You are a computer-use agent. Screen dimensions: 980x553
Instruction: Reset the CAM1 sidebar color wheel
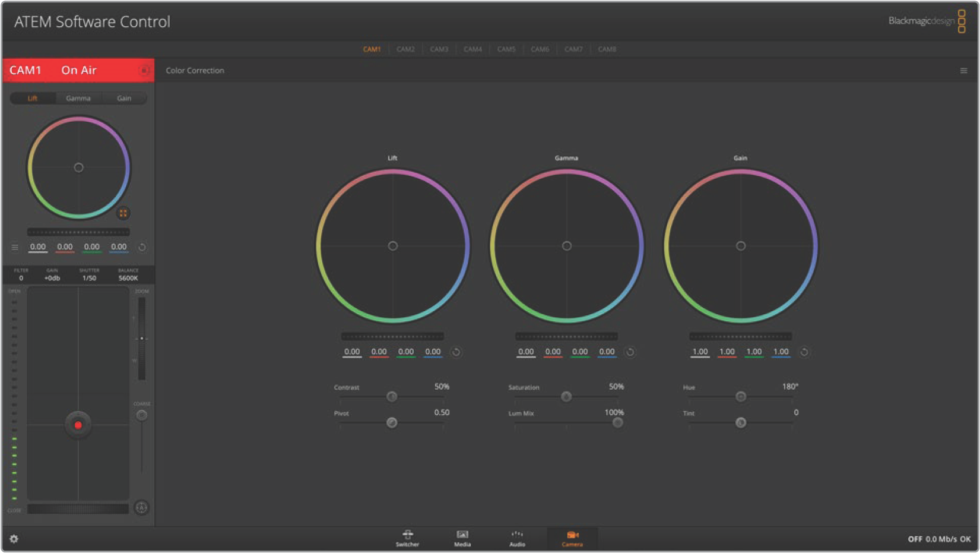(x=142, y=247)
